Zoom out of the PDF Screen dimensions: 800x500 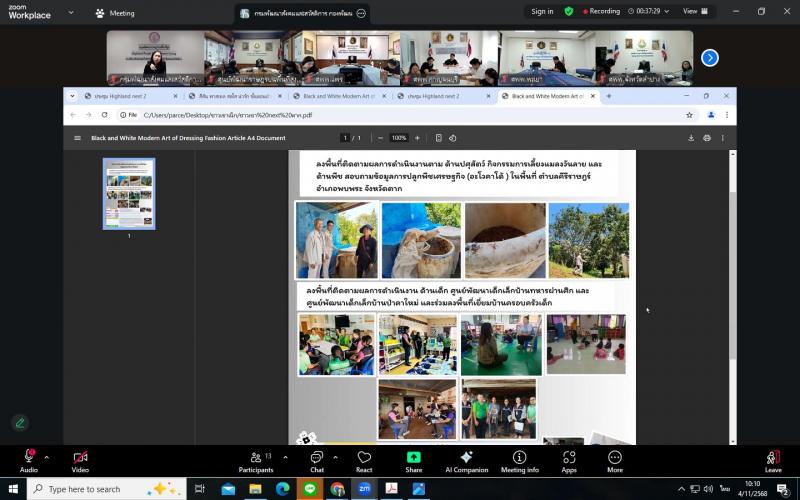click(x=380, y=138)
